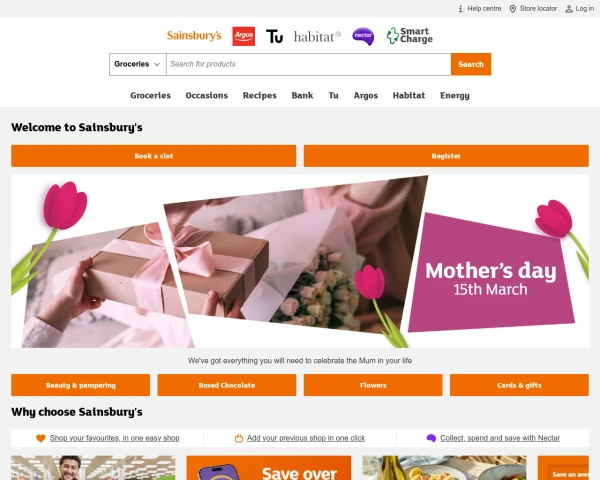Click the purple Nectar logo
The width and height of the screenshot is (600, 480).
[x=363, y=36]
